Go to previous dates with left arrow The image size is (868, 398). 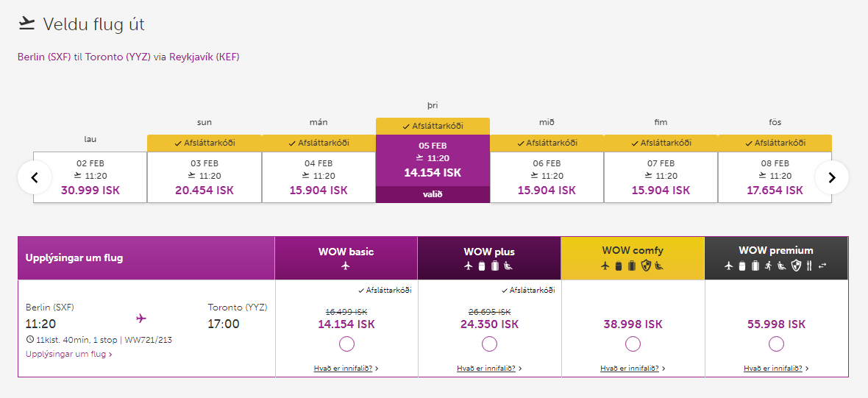[35, 177]
